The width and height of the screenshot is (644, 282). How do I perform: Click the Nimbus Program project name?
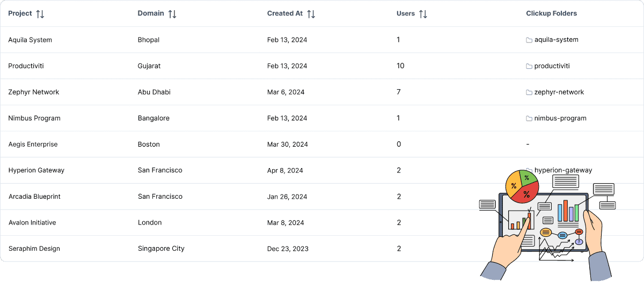pyautogui.click(x=34, y=118)
